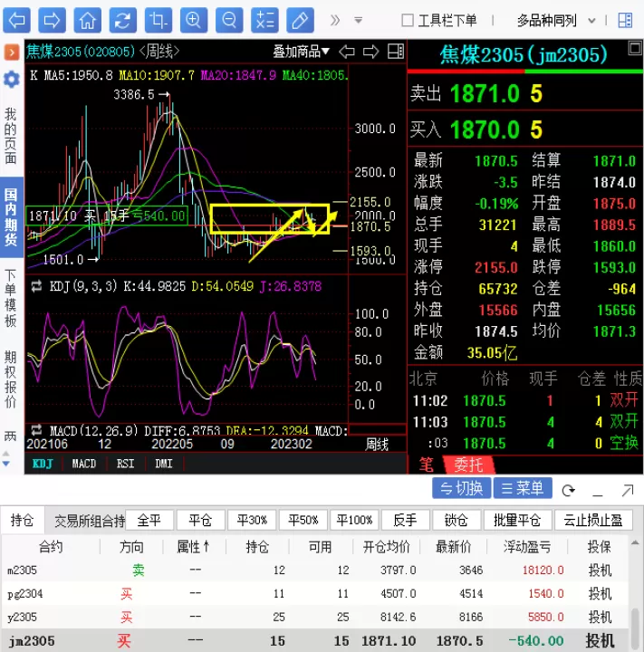Screen dimensions: 644x652
Task: Switch to the RSI indicator tab
Action: [x=126, y=464]
